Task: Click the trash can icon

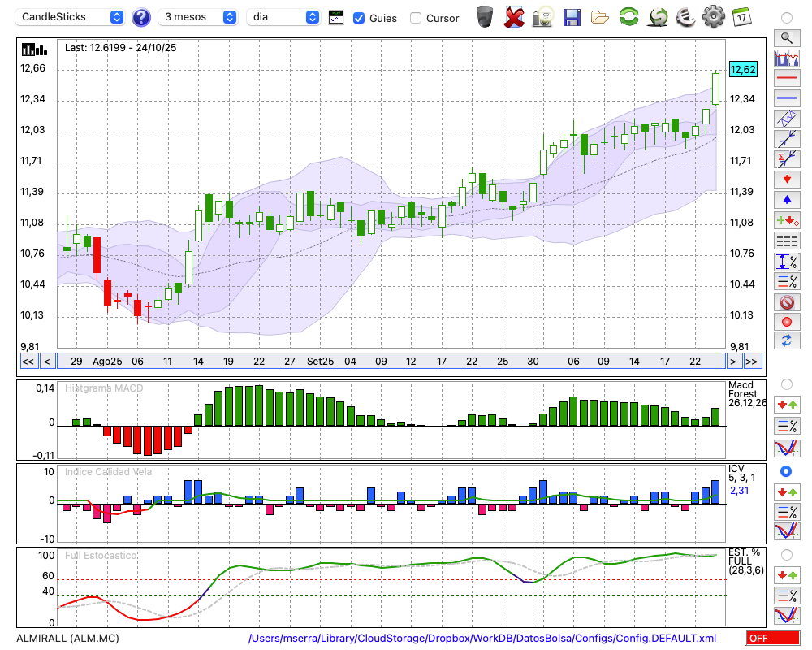Action: (x=485, y=17)
